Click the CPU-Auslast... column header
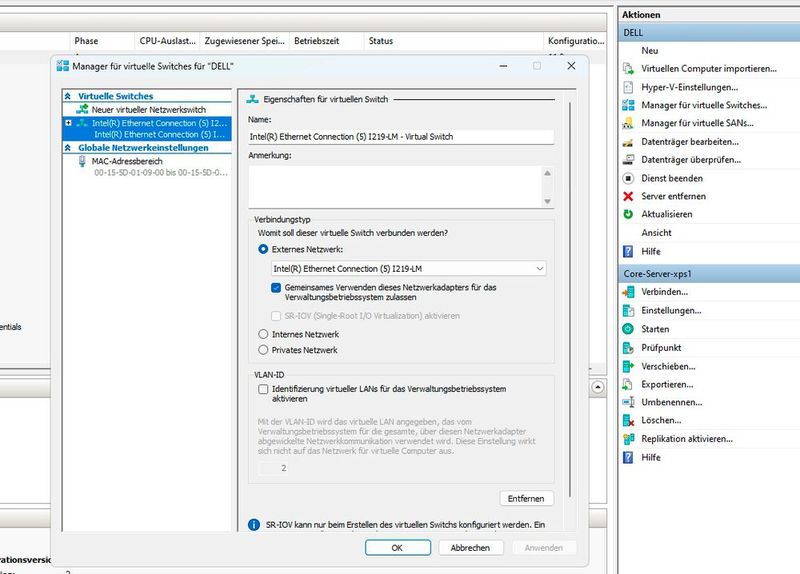 168,41
